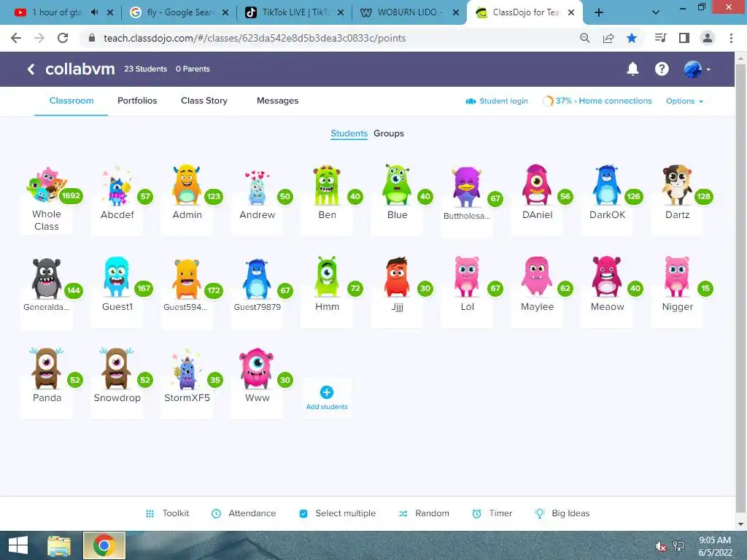Select the Ben green monster avatar
The height and width of the screenshot is (560, 747).
tap(327, 185)
